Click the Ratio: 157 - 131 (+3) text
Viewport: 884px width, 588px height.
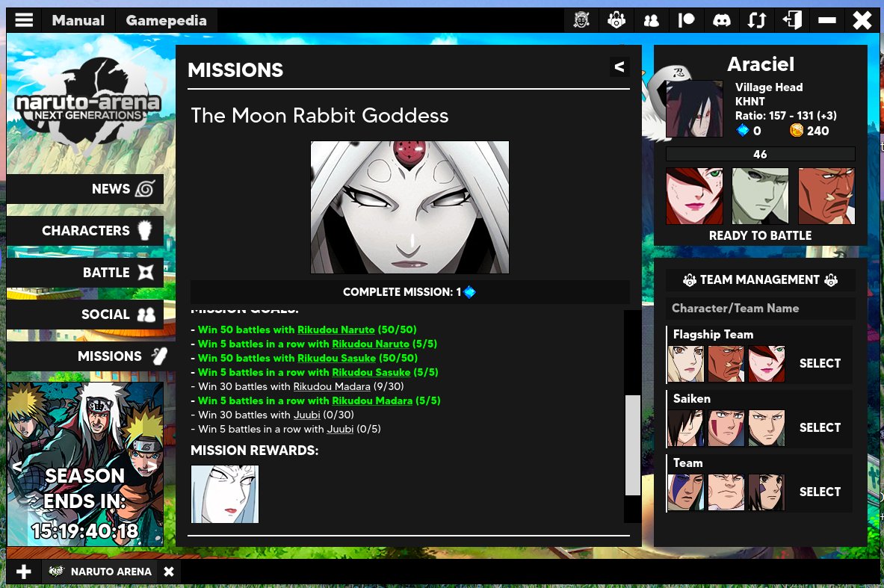(785, 116)
